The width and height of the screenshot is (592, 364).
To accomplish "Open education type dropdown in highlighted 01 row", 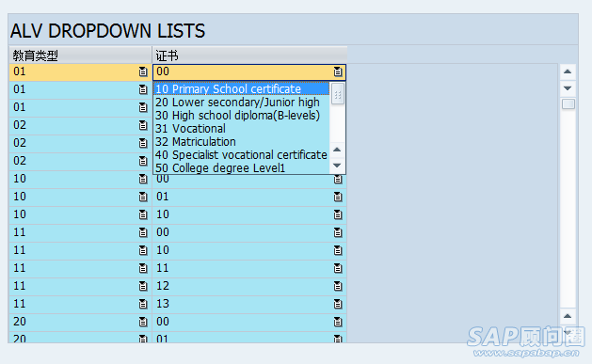I will click(143, 71).
